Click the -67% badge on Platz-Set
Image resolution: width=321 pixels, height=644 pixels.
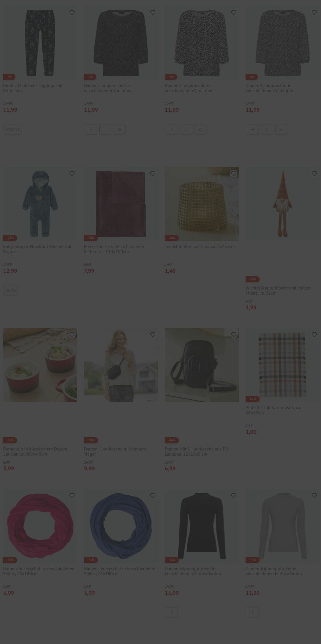pos(252,399)
